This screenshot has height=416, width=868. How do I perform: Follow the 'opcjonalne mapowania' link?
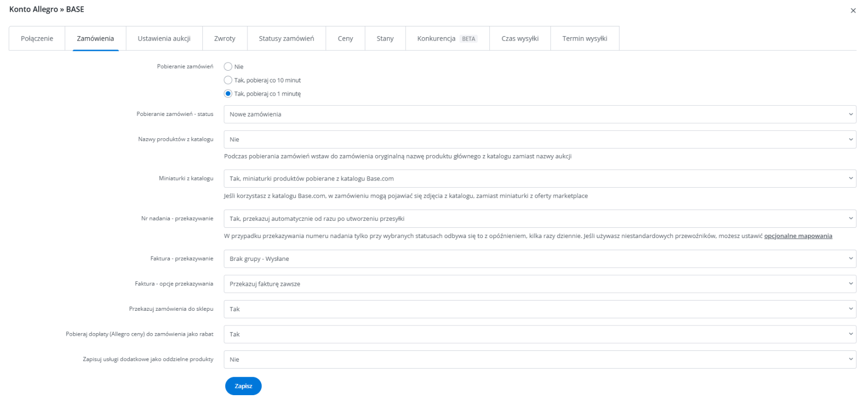pos(798,236)
